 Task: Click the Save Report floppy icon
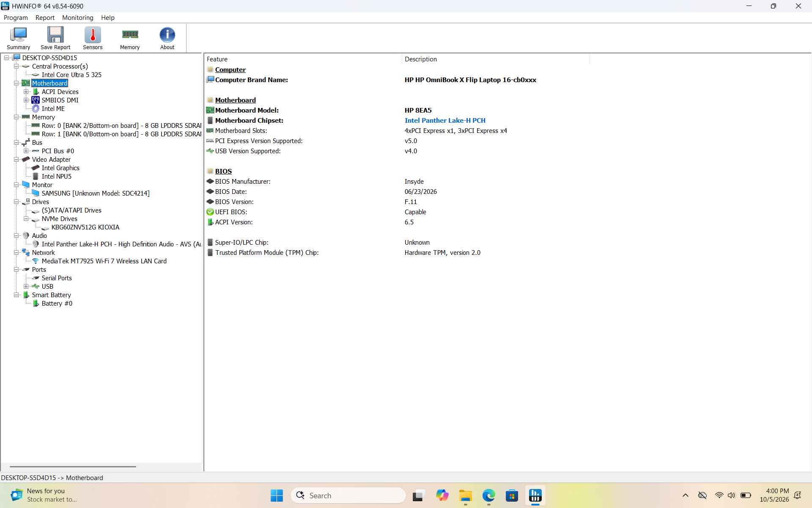[55, 38]
